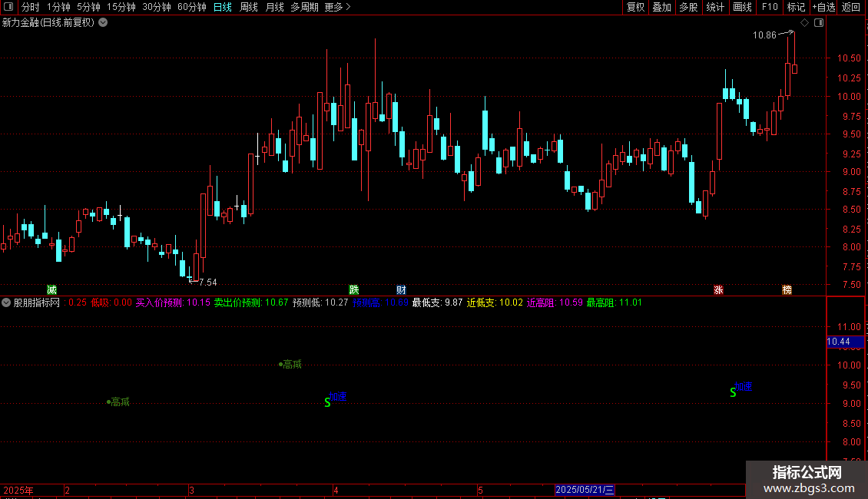Expand the 更多 periods menu
This screenshot has height=499, width=868.
point(338,7)
